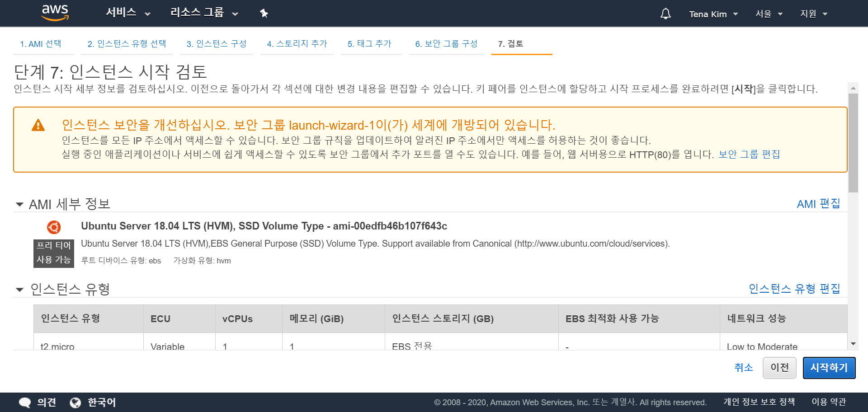Click the scrollbar down arrow
This screenshot has height=412, width=868.
click(x=853, y=344)
